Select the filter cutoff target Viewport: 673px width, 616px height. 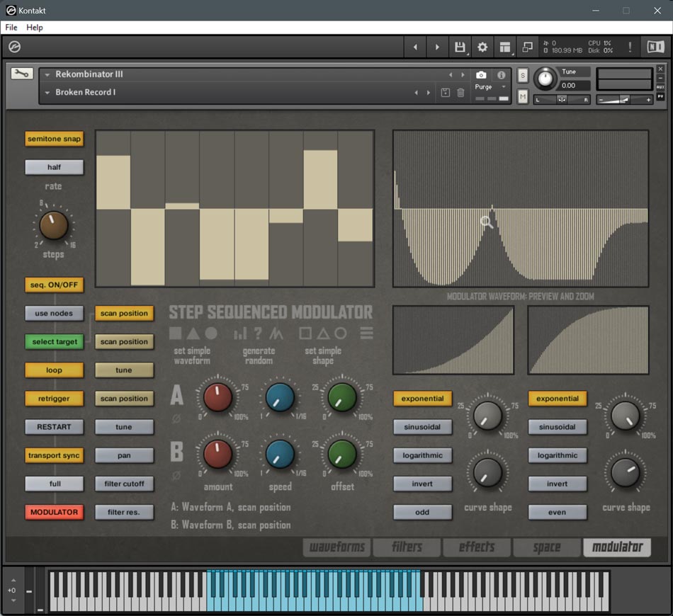pyautogui.click(x=124, y=484)
